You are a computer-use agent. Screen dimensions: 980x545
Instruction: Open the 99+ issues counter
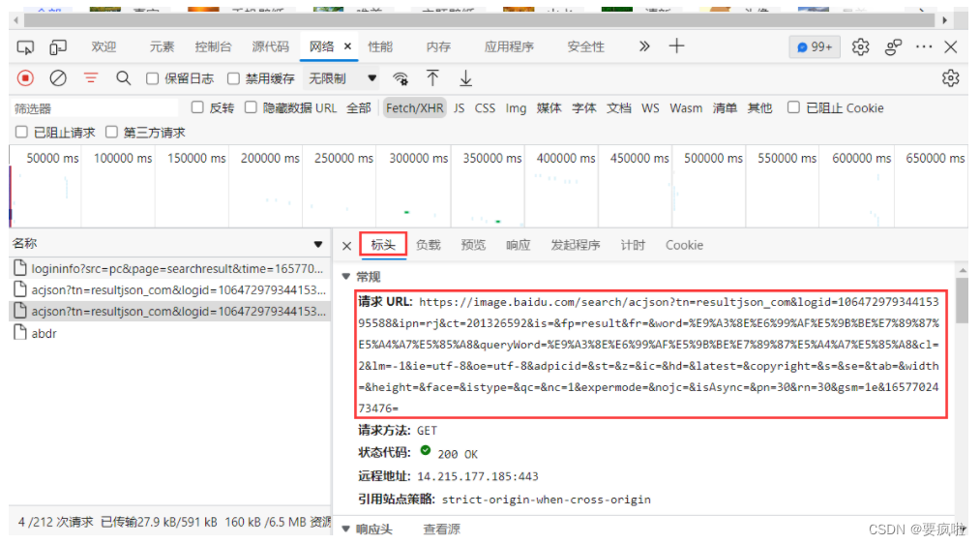pyautogui.click(x=815, y=46)
